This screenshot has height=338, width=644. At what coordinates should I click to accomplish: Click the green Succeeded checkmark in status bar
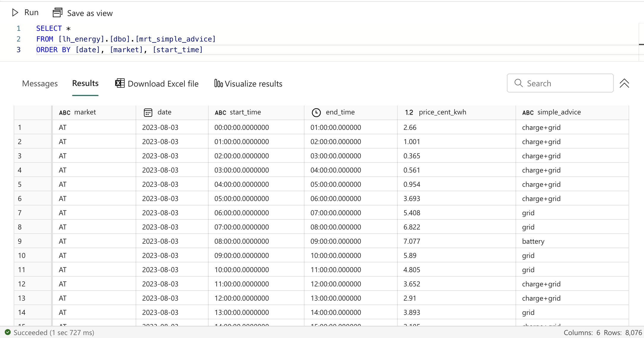point(8,332)
